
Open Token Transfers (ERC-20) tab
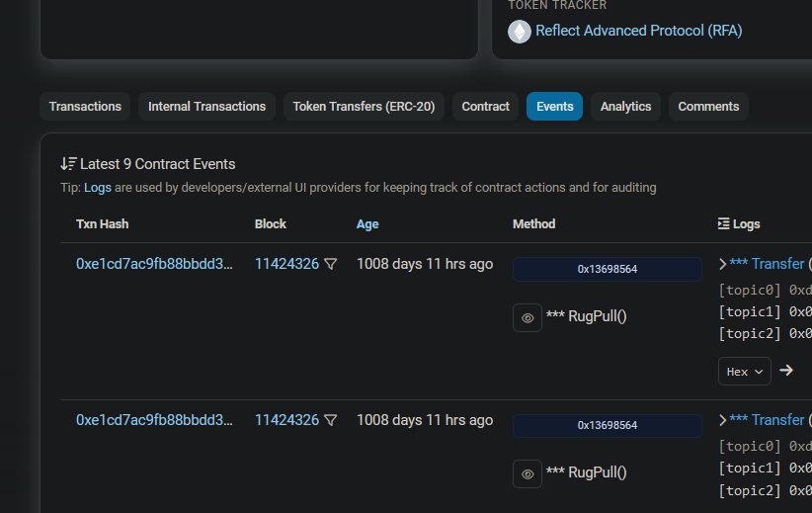click(x=364, y=106)
